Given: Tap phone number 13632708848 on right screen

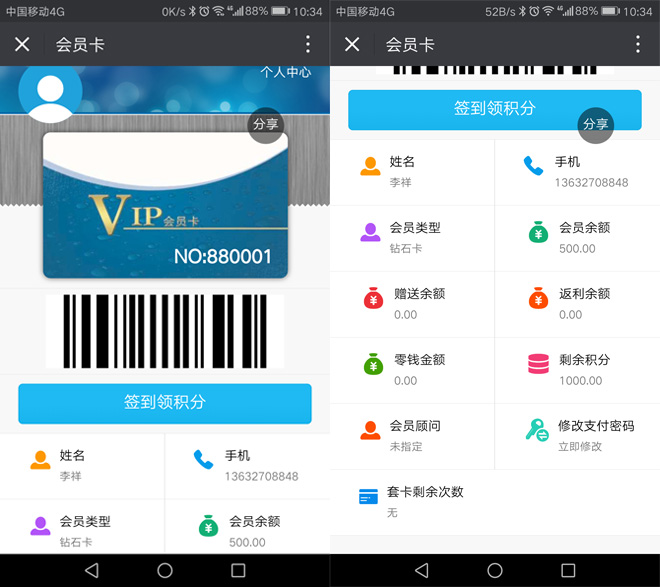Looking at the screenshot, I should [592, 183].
